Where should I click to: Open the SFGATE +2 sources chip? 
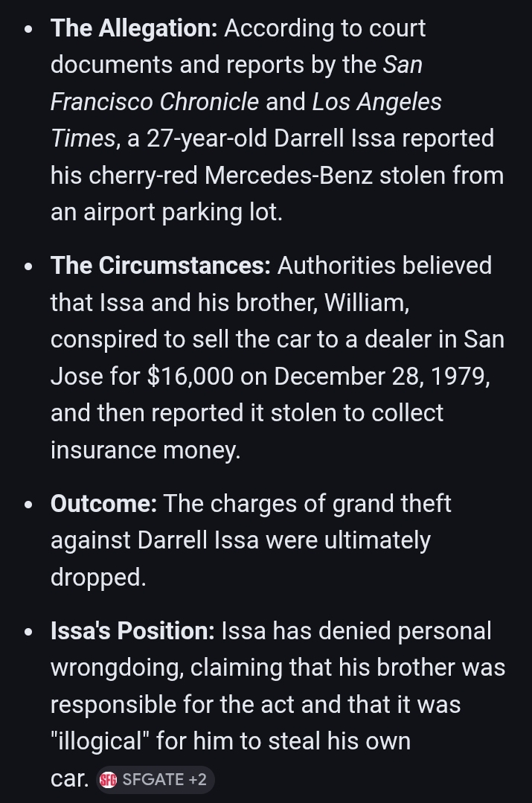click(155, 780)
